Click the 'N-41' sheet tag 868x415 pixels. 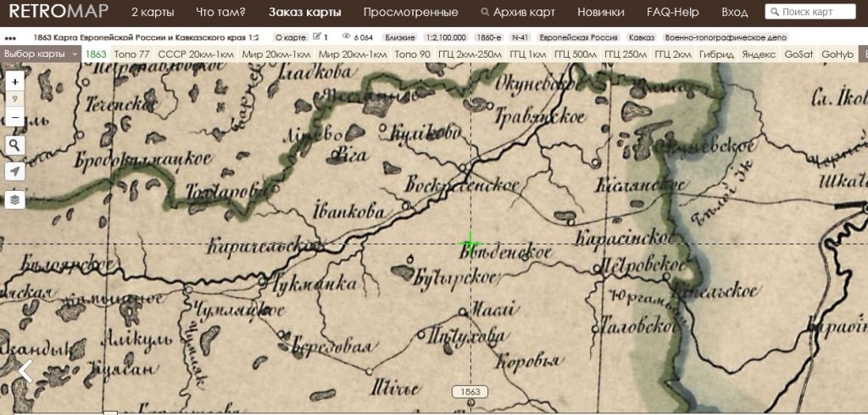tap(520, 37)
